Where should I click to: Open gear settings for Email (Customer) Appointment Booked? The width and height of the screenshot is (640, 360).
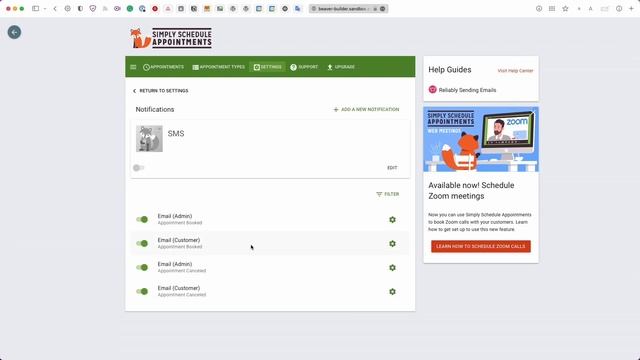[392, 244]
